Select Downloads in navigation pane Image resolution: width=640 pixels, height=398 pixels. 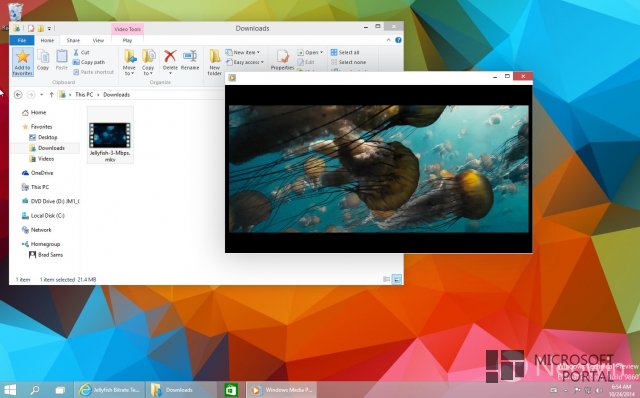click(47, 148)
